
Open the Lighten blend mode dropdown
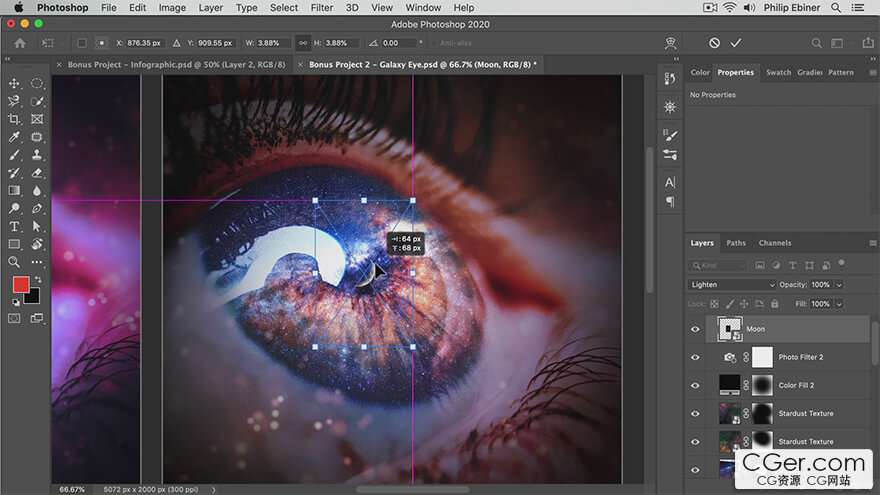coord(732,285)
